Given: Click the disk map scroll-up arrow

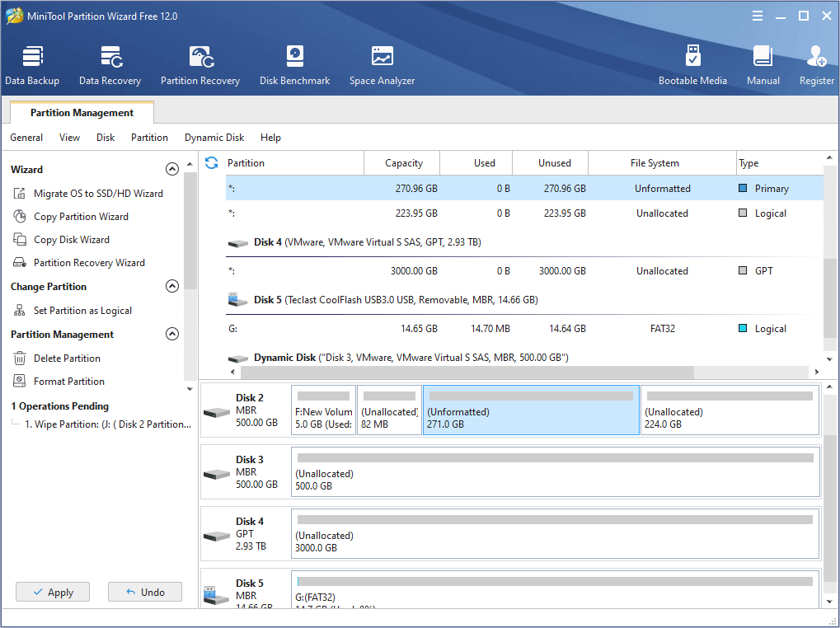Looking at the screenshot, I should click(x=830, y=387).
